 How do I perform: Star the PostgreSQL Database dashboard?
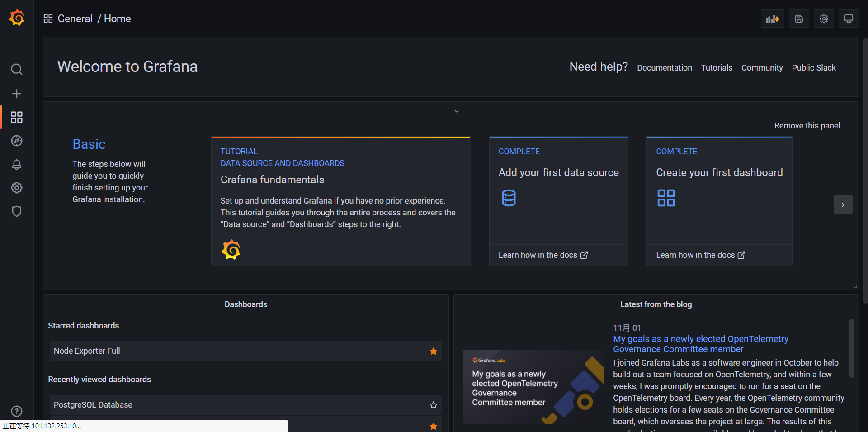tap(434, 405)
